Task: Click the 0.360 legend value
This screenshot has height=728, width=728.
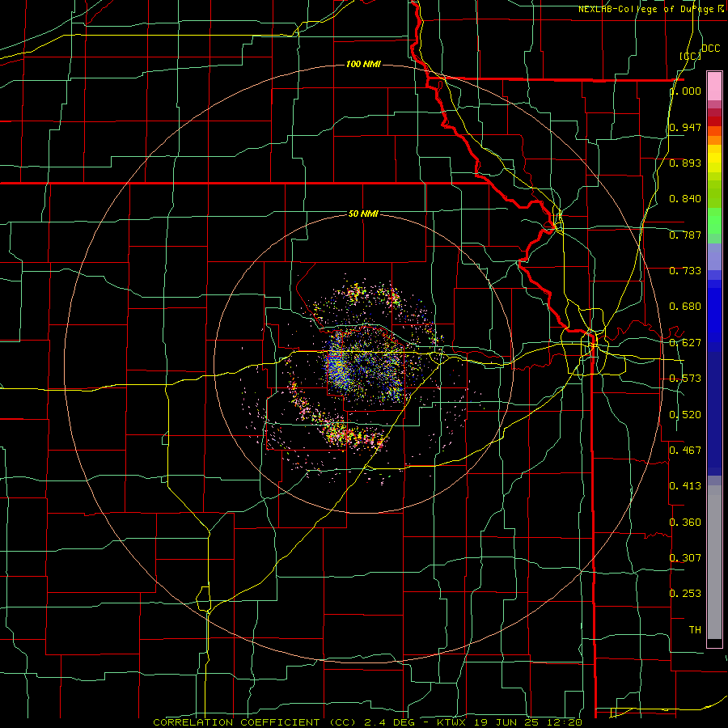Action: click(x=685, y=523)
